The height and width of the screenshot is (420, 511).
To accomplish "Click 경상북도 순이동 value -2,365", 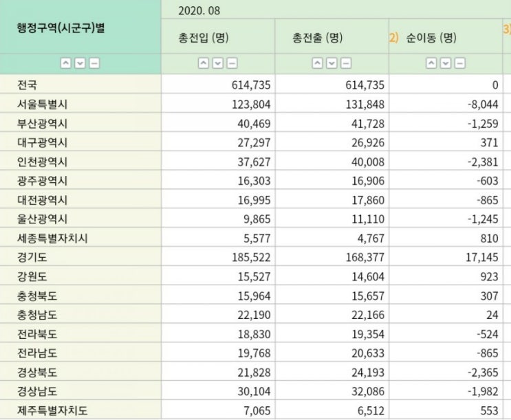I will pyautogui.click(x=483, y=372).
